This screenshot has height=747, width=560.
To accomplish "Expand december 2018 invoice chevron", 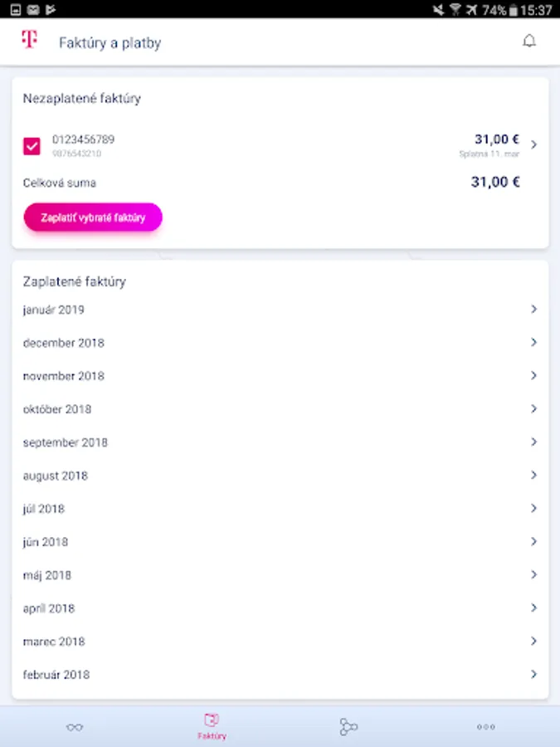I will [533, 343].
